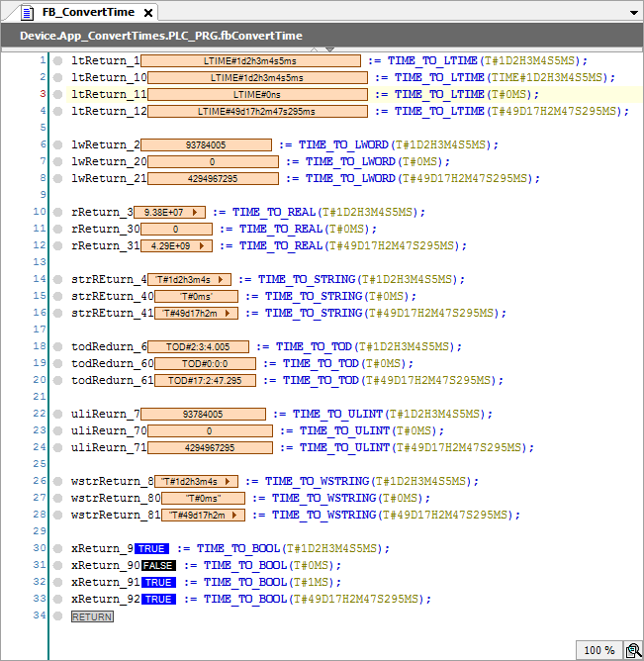Image resolution: width=644 pixels, height=661 pixels.
Task: Select the FB_ConvertTime tab
Action: (88, 13)
